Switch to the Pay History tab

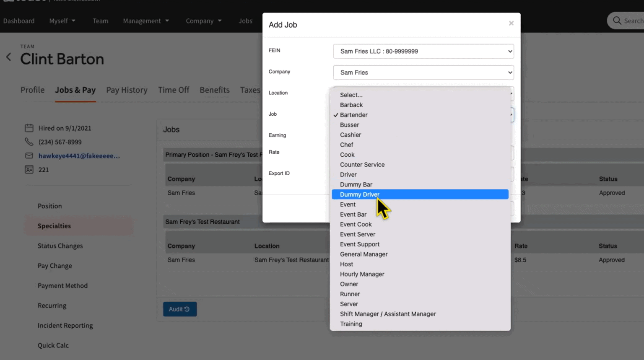click(127, 90)
